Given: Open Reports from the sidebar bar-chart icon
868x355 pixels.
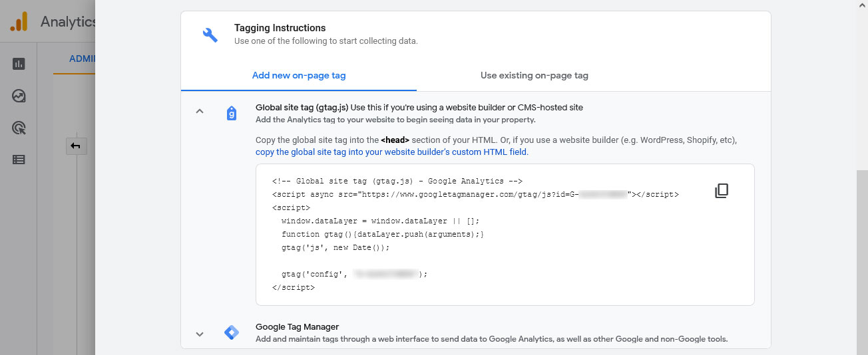Looking at the screenshot, I should [19, 64].
